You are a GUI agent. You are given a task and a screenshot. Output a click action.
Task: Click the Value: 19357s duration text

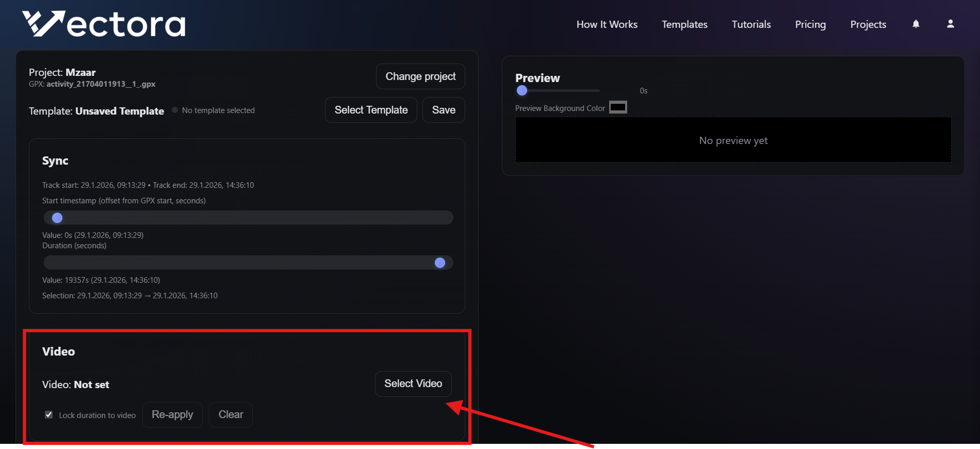pos(101,280)
